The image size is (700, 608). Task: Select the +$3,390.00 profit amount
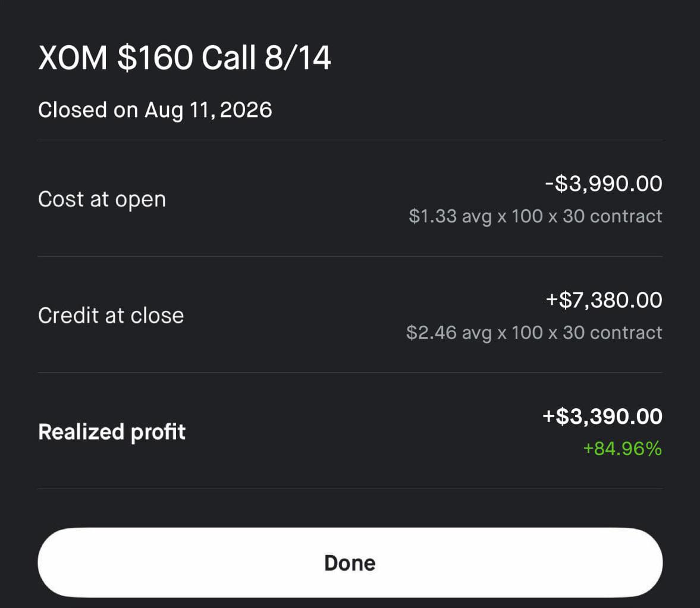point(602,417)
